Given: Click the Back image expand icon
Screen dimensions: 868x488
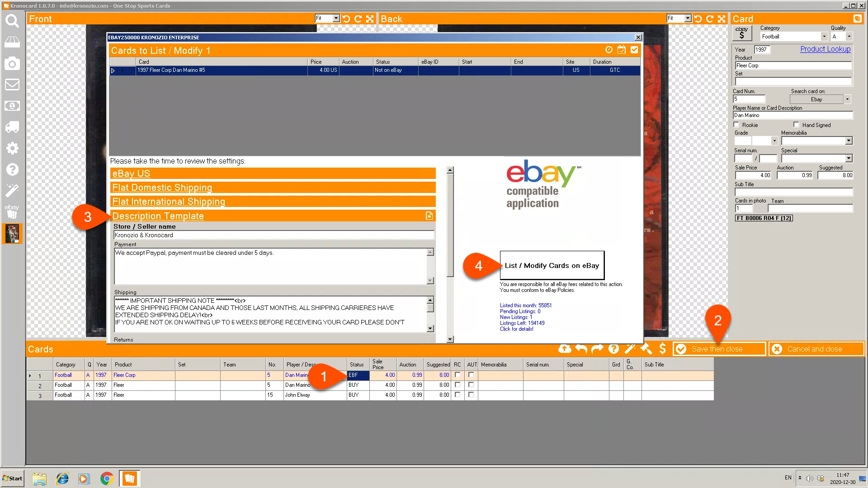Looking at the screenshot, I should tap(722, 19).
